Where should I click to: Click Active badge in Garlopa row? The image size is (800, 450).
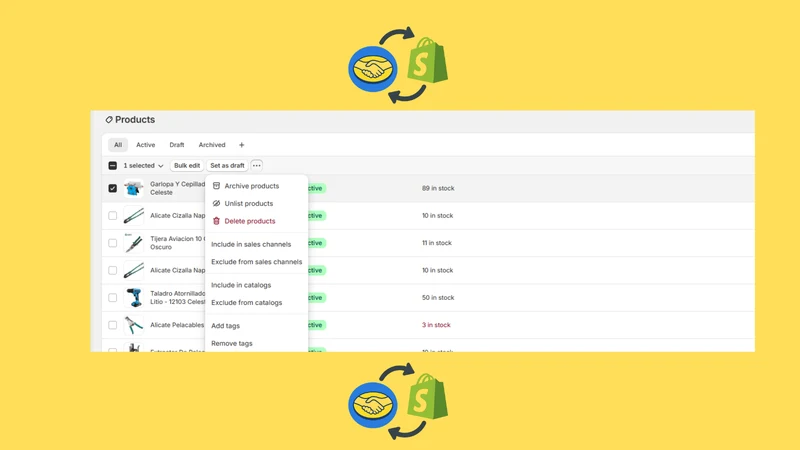[x=316, y=188]
